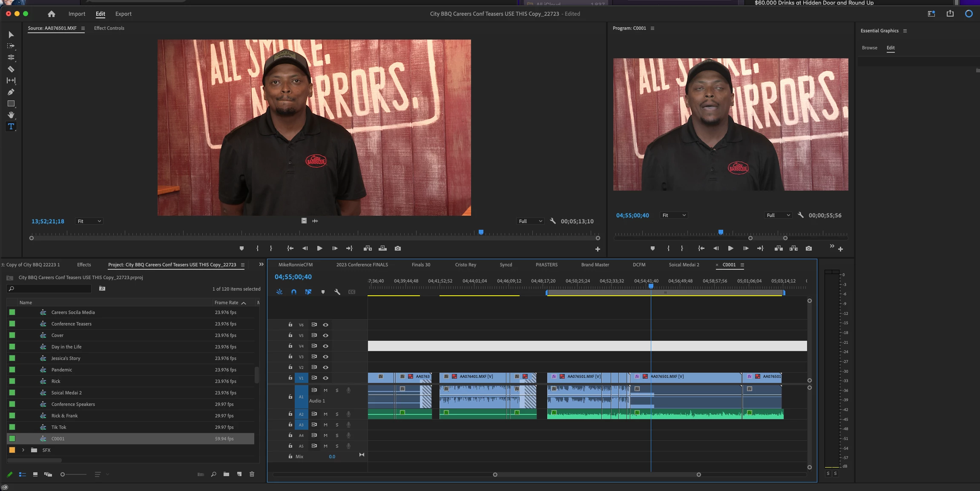
Task: Switch to the Export tab
Action: (124, 14)
